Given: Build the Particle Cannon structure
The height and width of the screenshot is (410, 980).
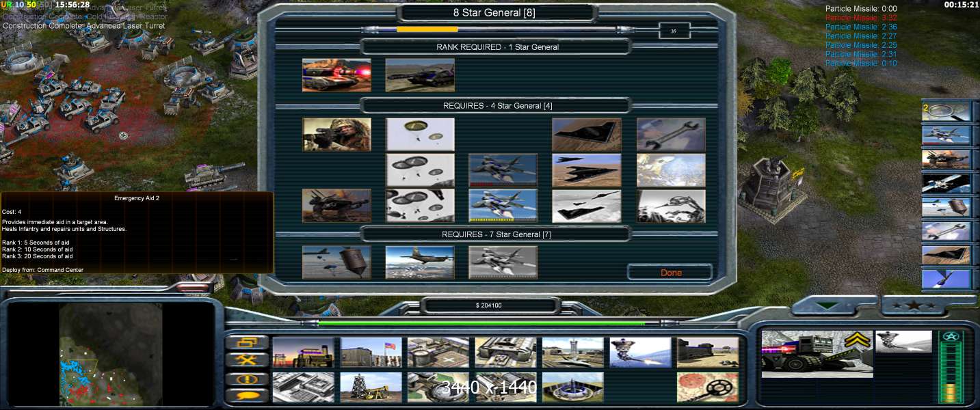Looking at the screenshot, I should pos(639,352).
